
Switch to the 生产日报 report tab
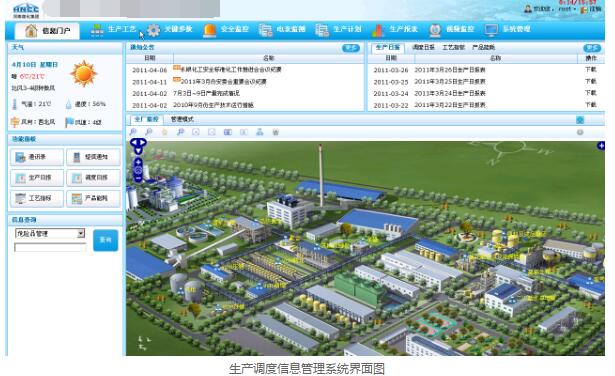tap(388, 47)
